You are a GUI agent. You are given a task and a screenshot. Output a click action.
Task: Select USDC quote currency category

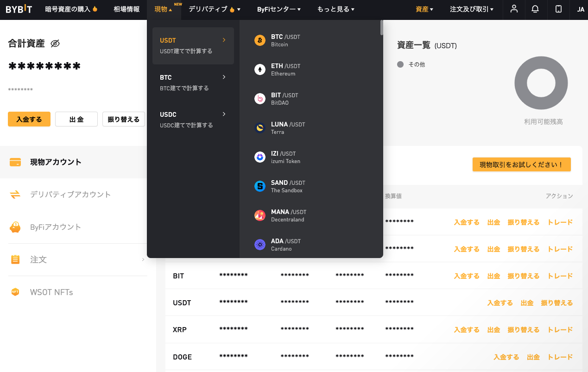(x=193, y=120)
